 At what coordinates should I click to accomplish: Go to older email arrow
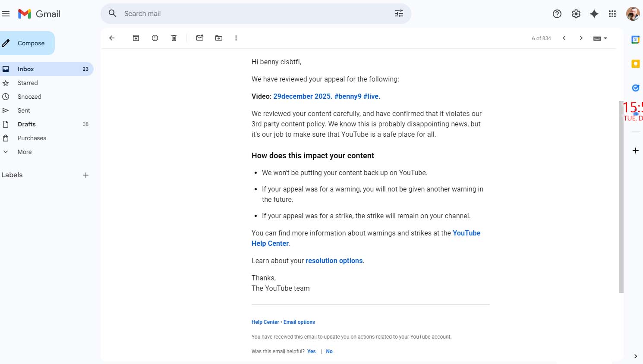coord(581,38)
